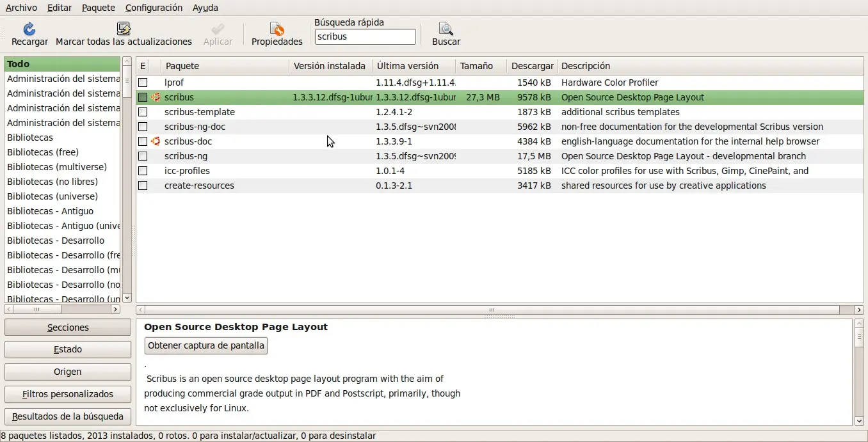Click the Búsqueda rápida text field
868x442 pixels.
365,37
